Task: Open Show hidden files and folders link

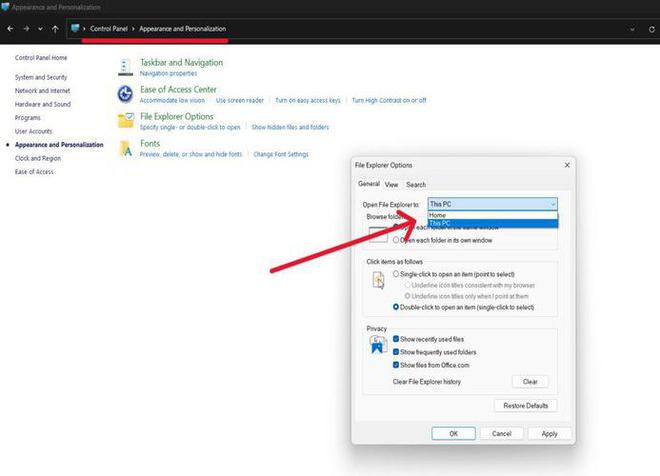Action: click(290, 127)
